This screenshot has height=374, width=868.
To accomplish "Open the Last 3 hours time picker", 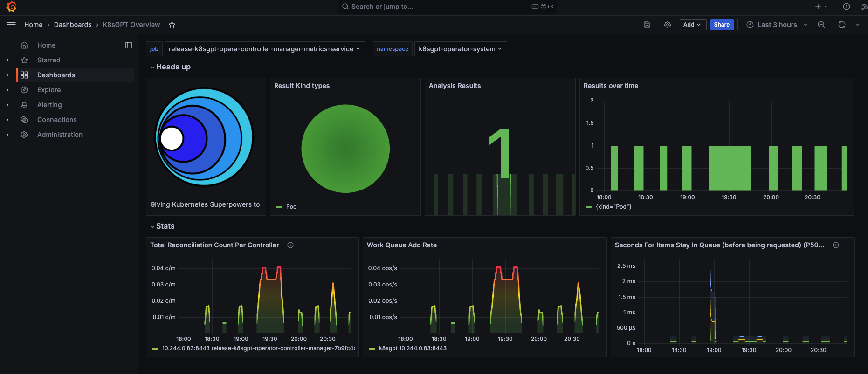I will [x=777, y=25].
